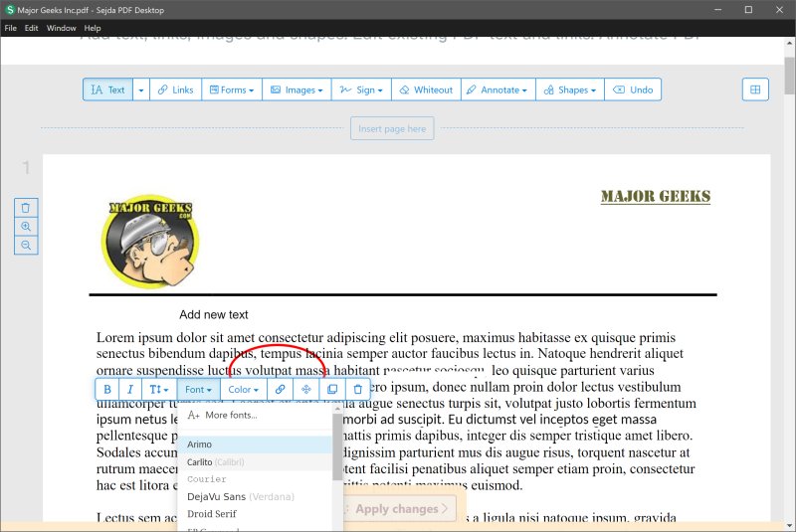
Task: Collapse the Font dropdown
Action: tap(198, 390)
